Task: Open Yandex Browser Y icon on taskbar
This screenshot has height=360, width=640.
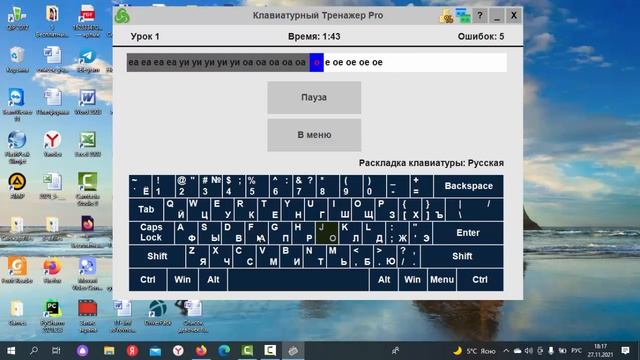Action: point(178,351)
